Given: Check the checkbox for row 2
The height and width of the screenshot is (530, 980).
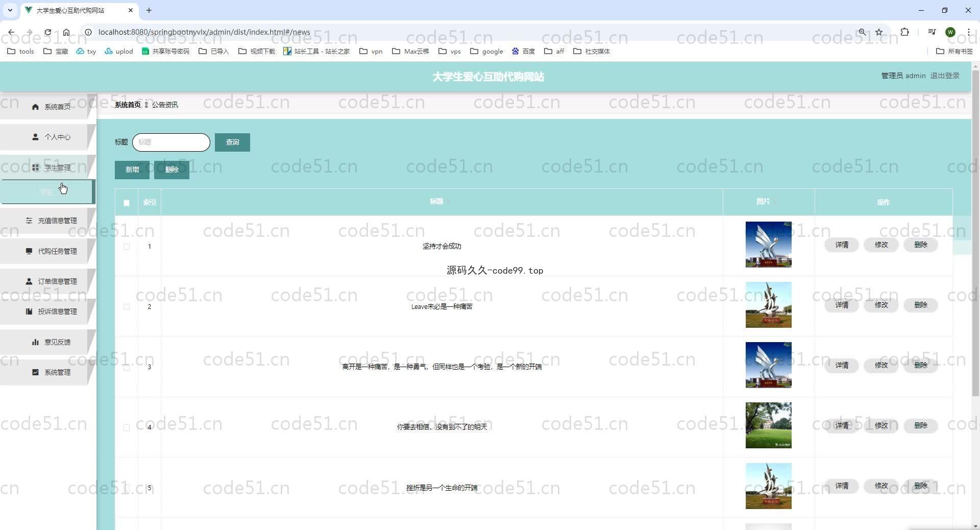Looking at the screenshot, I should 127,307.
